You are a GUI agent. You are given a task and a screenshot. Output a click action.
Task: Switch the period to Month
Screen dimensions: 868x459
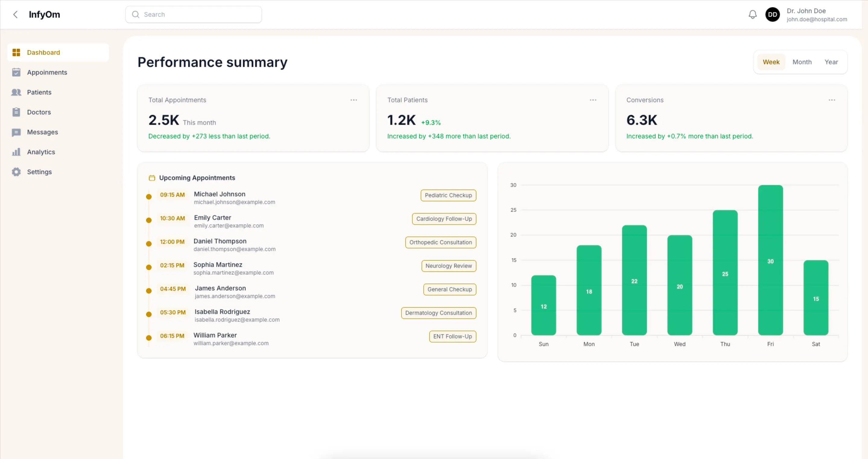pos(802,62)
